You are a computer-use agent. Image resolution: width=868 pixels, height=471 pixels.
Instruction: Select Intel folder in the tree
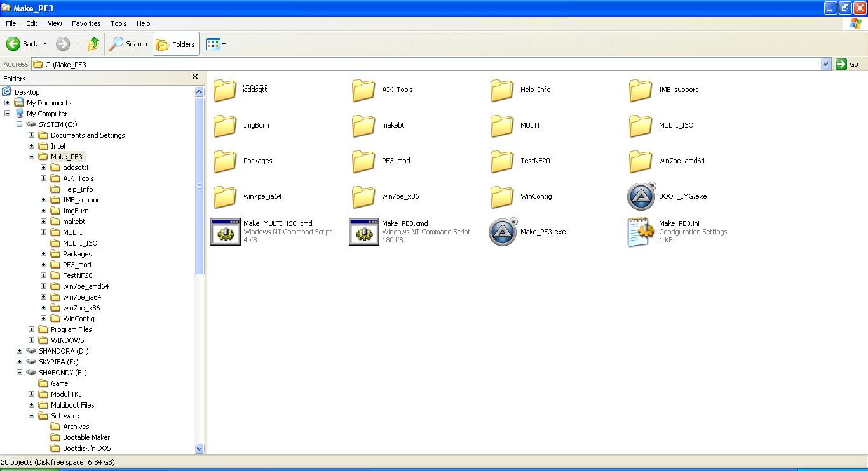[x=58, y=146]
